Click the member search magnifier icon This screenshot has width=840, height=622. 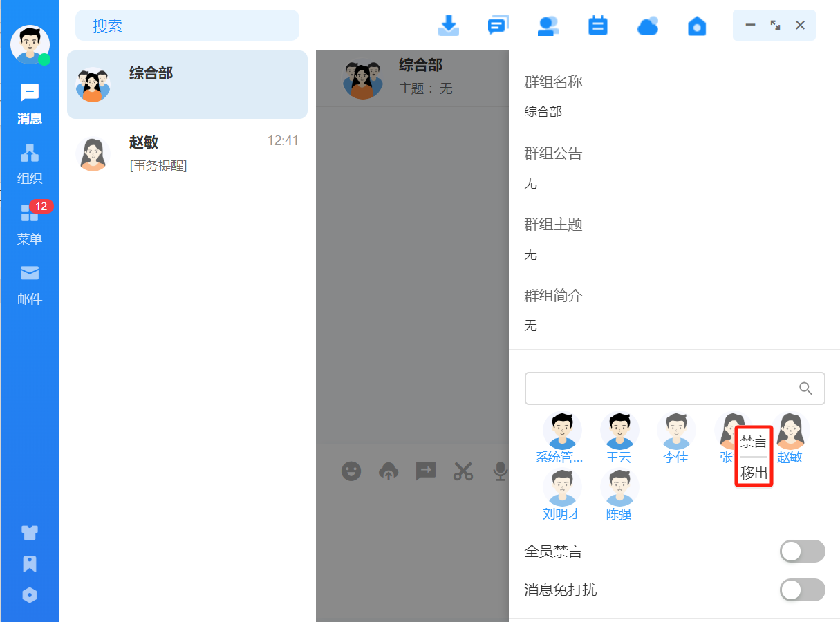point(805,388)
